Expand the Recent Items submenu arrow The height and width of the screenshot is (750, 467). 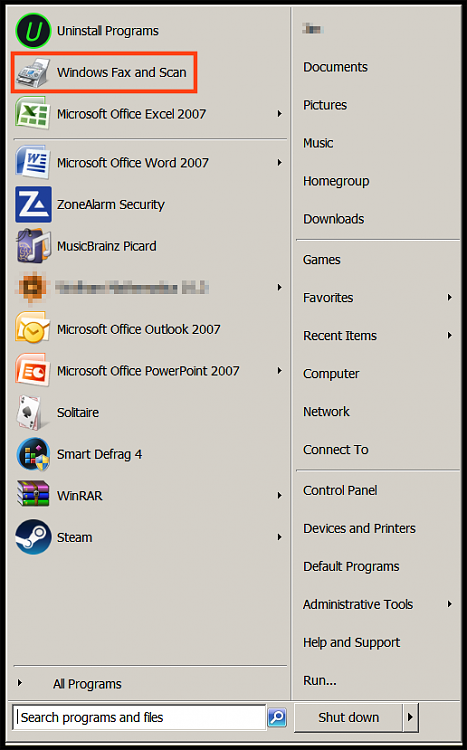[x=450, y=335]
